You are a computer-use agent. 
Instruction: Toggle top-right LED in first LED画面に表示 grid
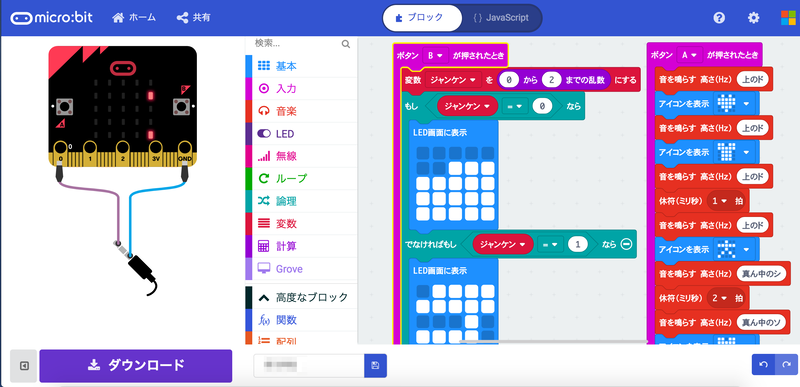click(x=488, y=153)
